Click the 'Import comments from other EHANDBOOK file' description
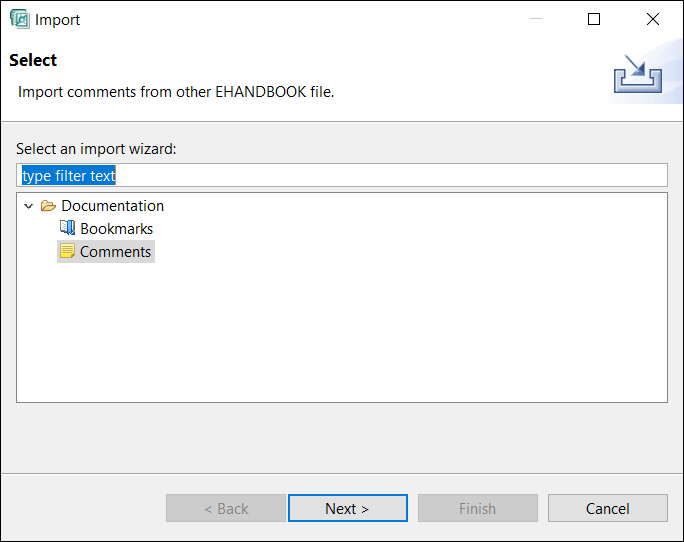The height and width of the screenshot is (542, 684). coord(176,92)
